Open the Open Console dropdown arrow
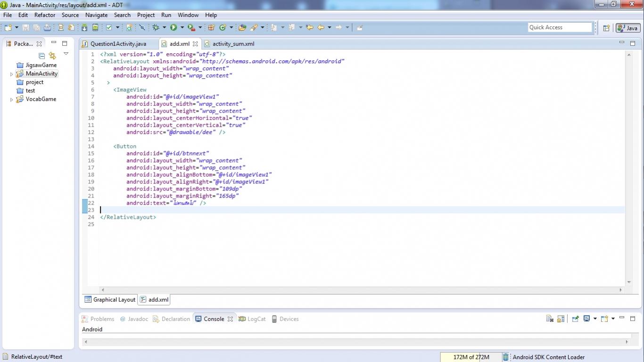644x362 pixels. pos(613,319)
